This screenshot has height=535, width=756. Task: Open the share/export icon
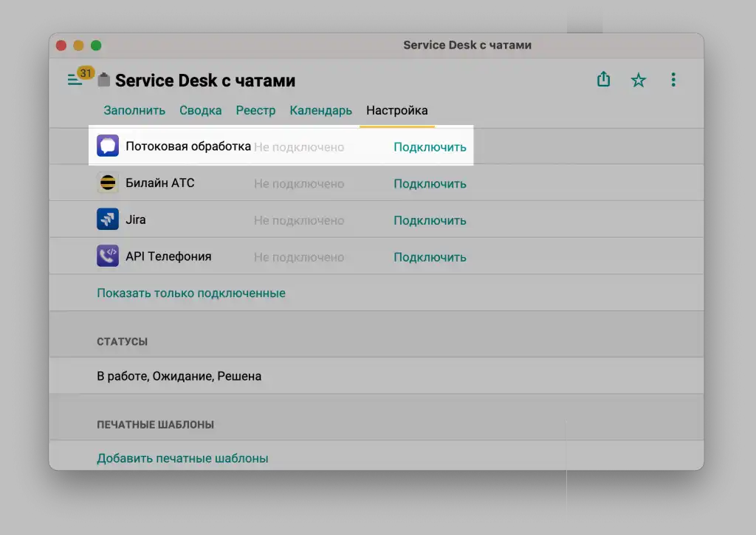[x=603, y=79]
